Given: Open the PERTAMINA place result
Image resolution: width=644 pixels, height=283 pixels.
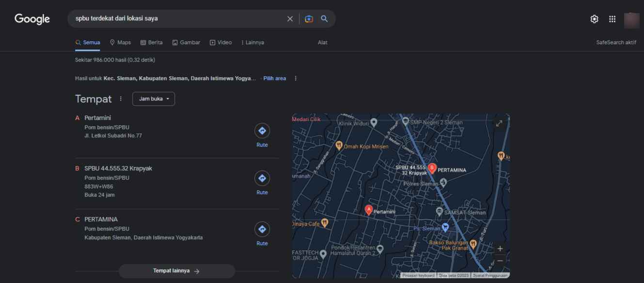Looking at the screenshot, I should (101, 219).
